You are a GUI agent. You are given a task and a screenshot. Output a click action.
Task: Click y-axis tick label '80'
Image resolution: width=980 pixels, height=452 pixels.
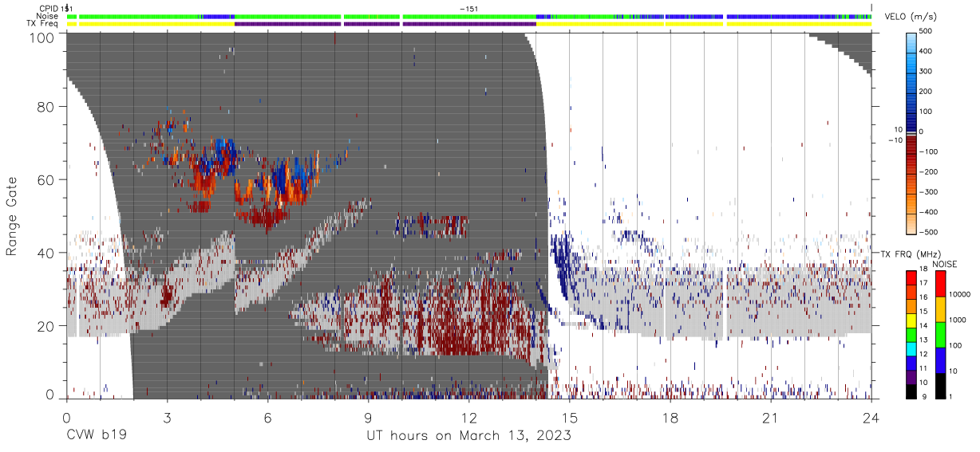click(46, 107)
